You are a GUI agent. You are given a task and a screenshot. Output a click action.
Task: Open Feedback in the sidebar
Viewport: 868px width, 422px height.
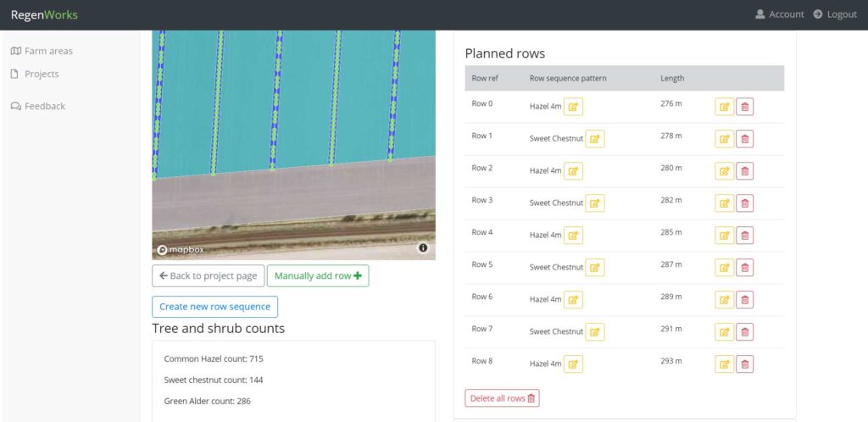point(38,106)
